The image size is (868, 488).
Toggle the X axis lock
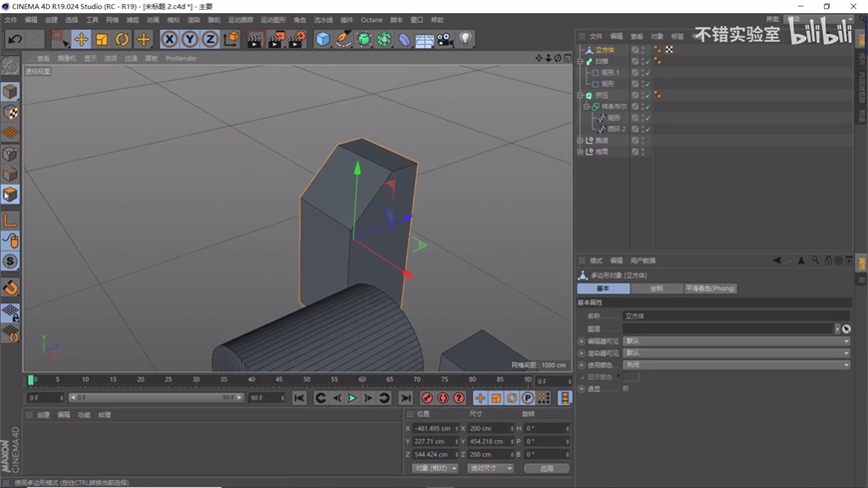click(x=170, y=39)
